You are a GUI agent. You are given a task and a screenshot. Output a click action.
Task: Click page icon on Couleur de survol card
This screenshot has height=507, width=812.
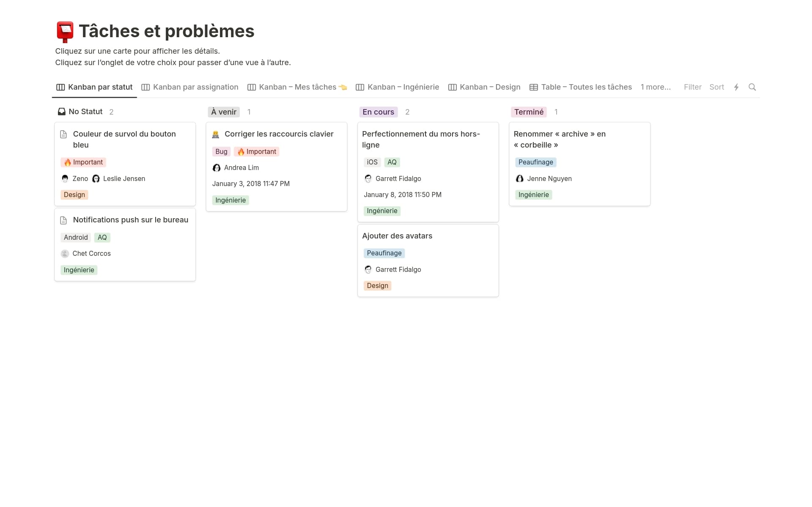click(x=63, y=134)
